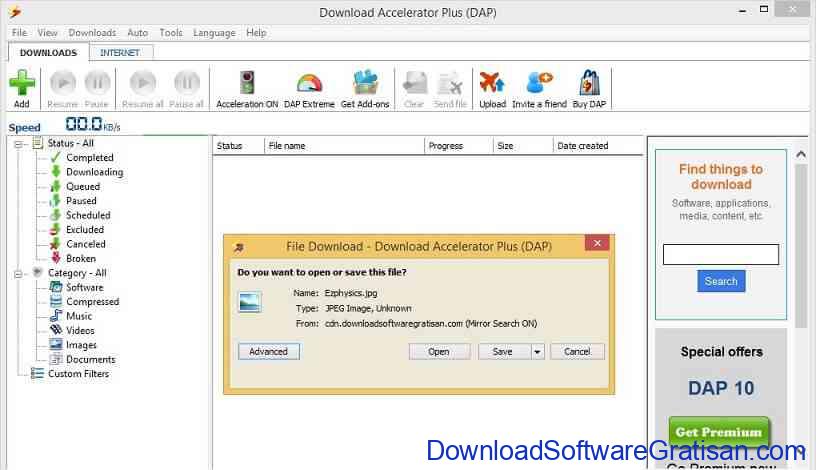Select the Compressed category

[93, 301]
